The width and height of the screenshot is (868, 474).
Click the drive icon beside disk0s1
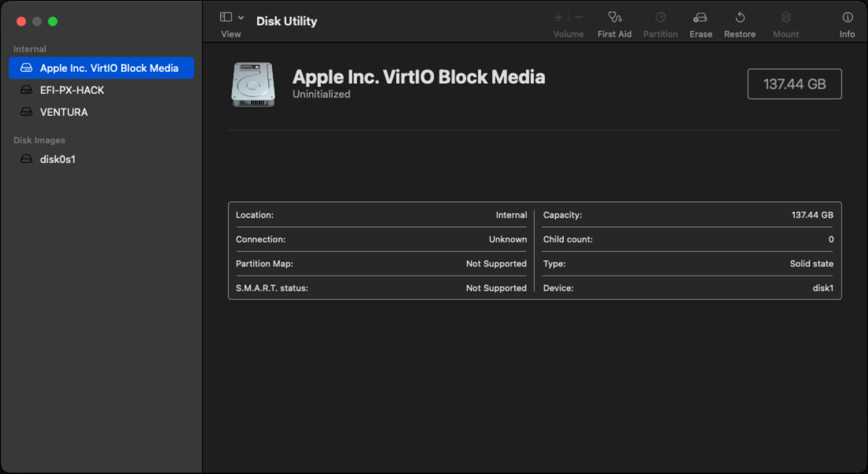pyautogui.click(x=26, y=159)
